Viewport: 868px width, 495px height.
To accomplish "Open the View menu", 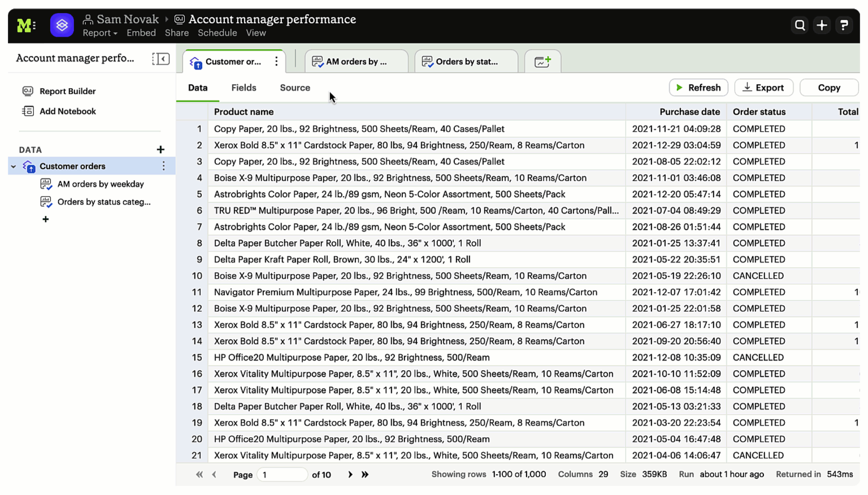I will point(256,33).
